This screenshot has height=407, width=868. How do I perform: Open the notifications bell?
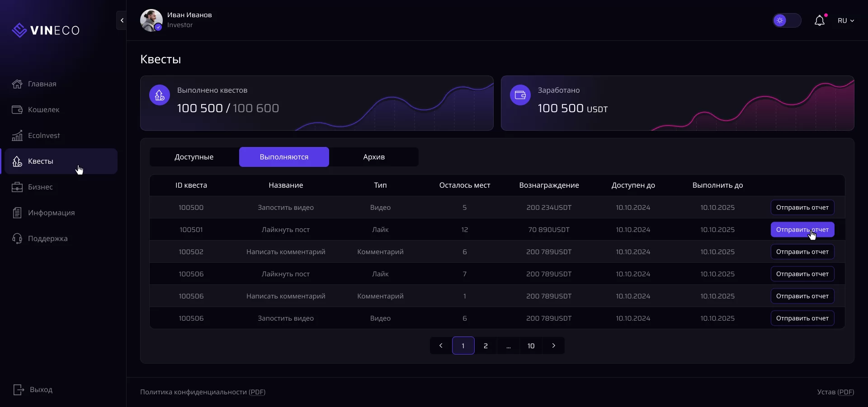819,21
